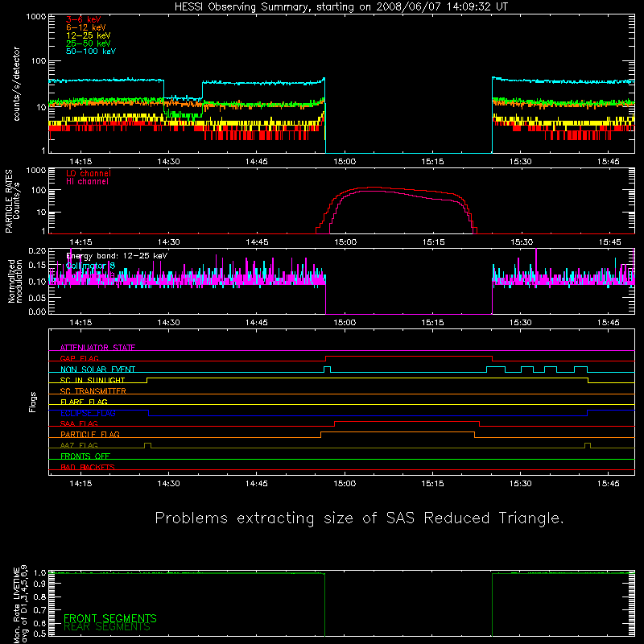Click the 15:45 tick label under flags plot

[609, 484]
